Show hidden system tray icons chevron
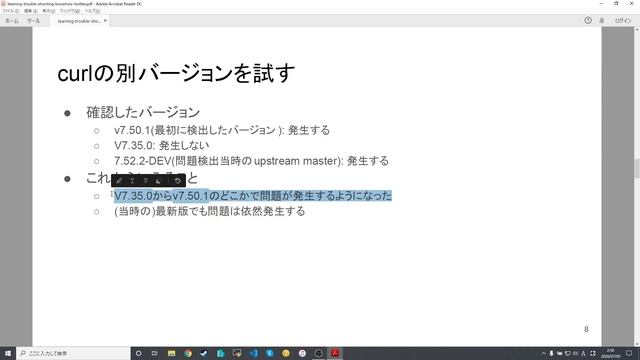This screenshot has height=360, width=640. click(543, 353)
